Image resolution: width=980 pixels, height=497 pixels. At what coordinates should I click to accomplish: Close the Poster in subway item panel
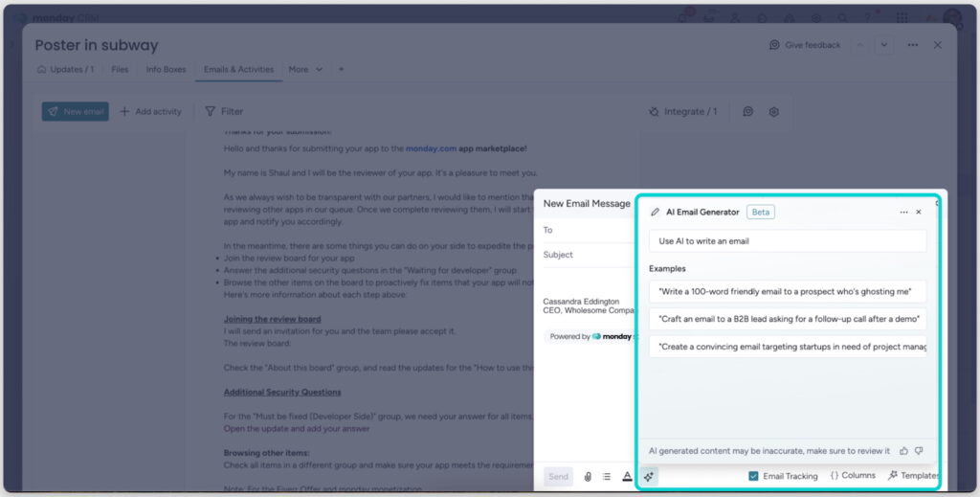(x=938, y=45)
